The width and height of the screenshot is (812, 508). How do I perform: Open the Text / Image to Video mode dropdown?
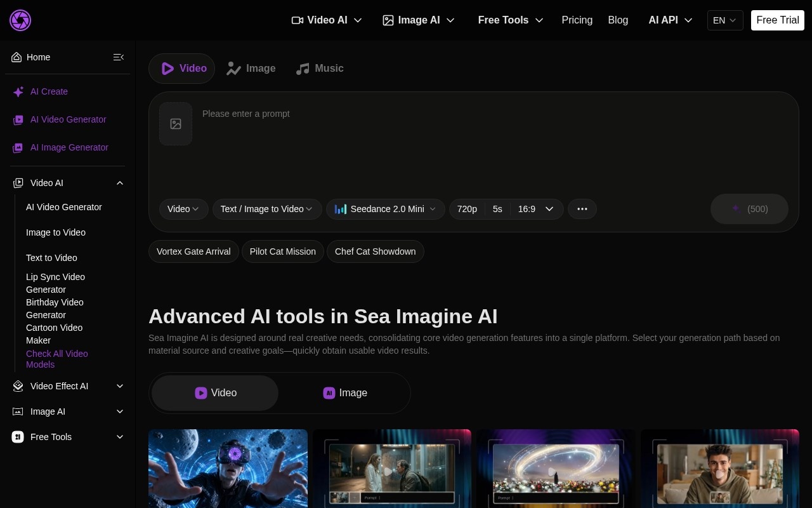click(x=267, y=209)
